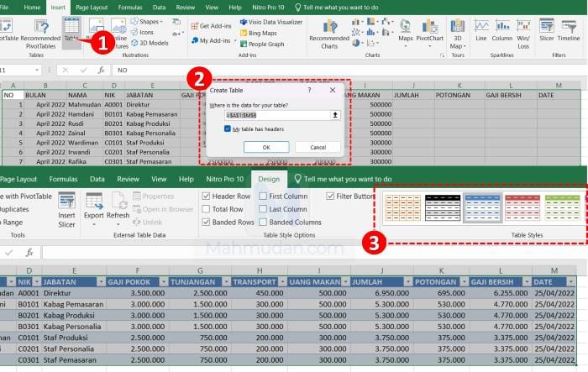Click range selector icon in Create Table
Screen dimensions: 588x372
(336, 115)
